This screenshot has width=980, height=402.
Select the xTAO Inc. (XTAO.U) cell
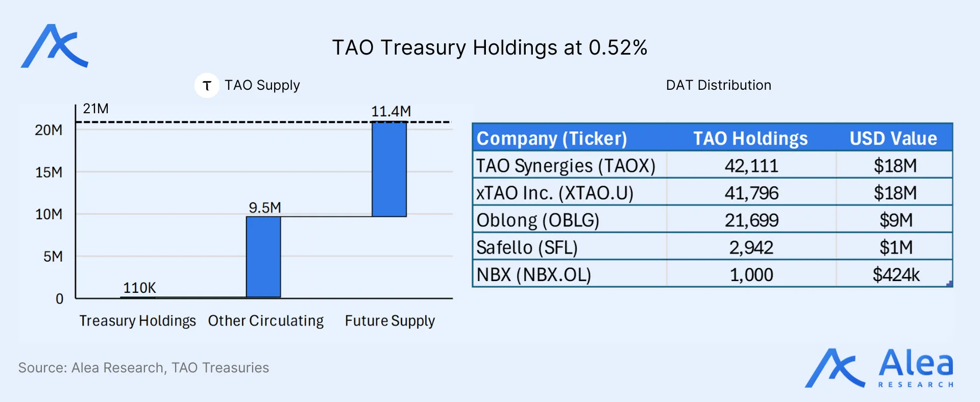click(555, 193)
